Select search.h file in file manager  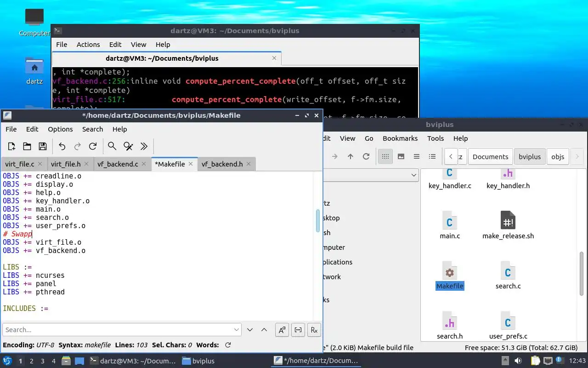450,326
